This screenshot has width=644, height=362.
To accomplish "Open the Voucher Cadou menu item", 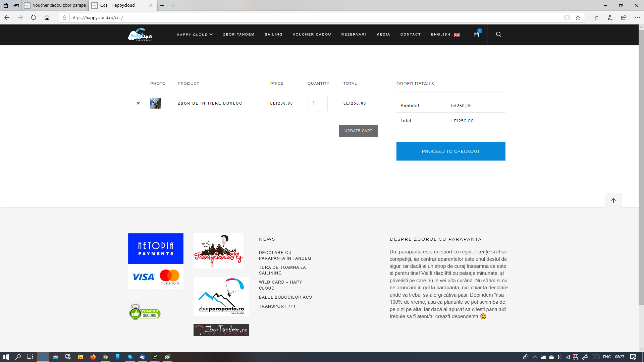I will pos(312,35).
